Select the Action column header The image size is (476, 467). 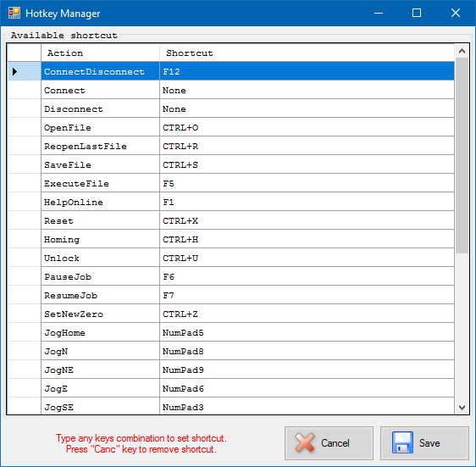click(x=100, y=53)
